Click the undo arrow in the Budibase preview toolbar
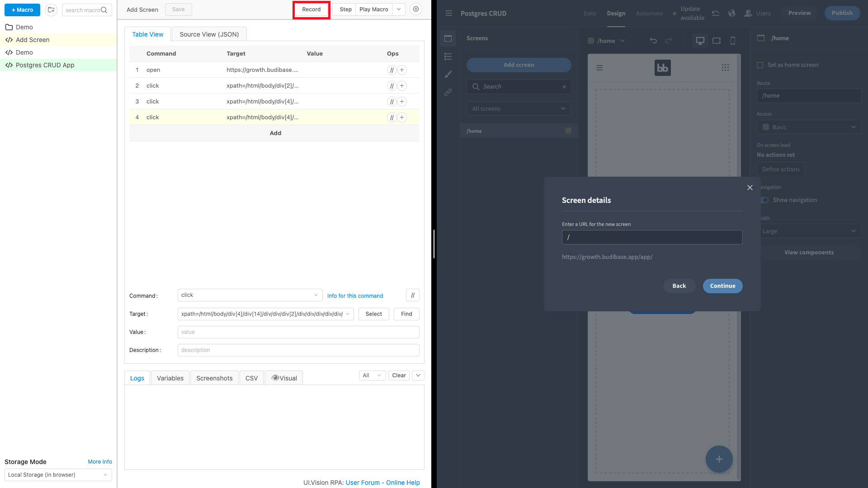The width and height of the screenshot is (868, 488). point(653,41)
